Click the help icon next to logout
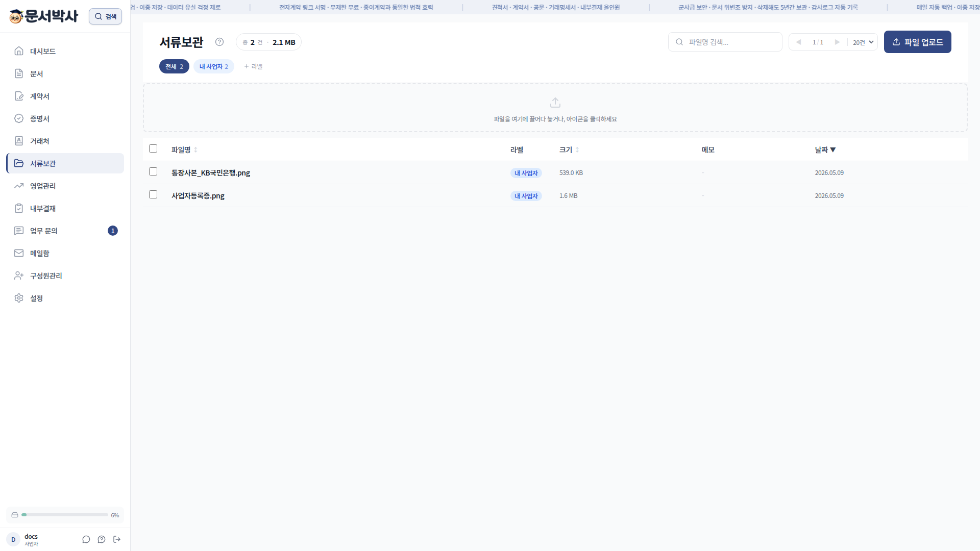This screenshot has width=980, height=551. coord(102,539)
